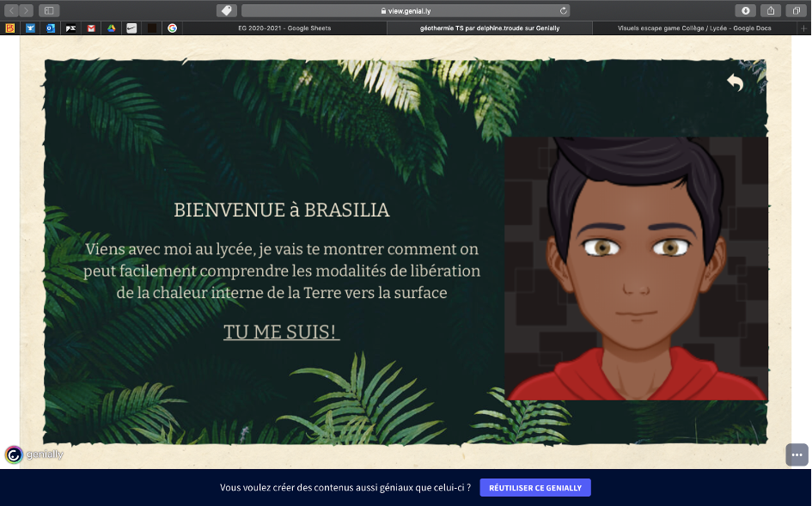Screen dimensions: 812x506
Task: Open the Nike swoosh pinned tab
Action: click(x=131, y=28)
